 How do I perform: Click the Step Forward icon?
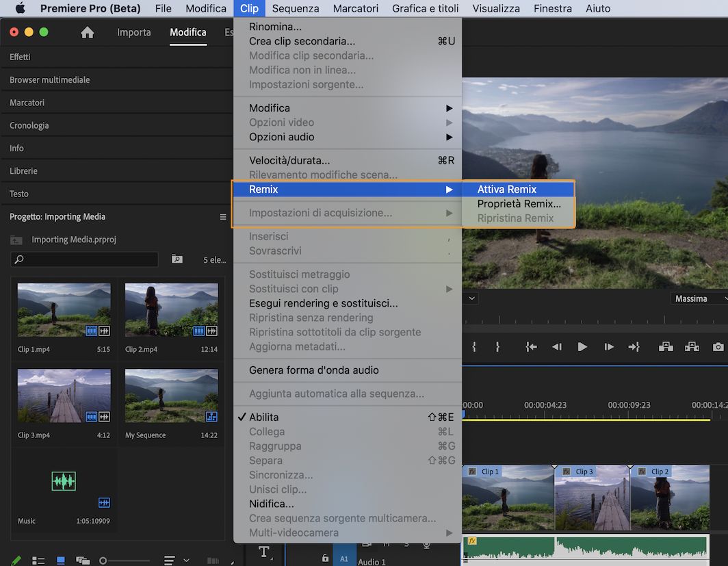(610, 347)
